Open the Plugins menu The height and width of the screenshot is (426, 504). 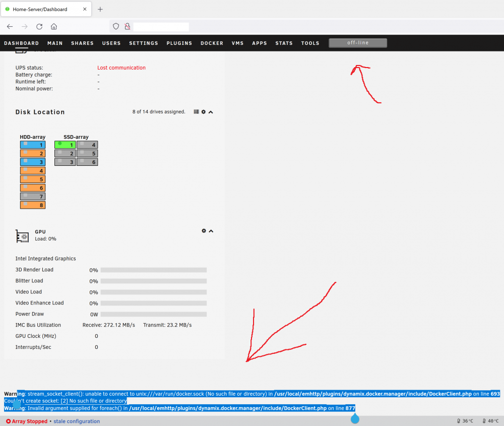179,43
